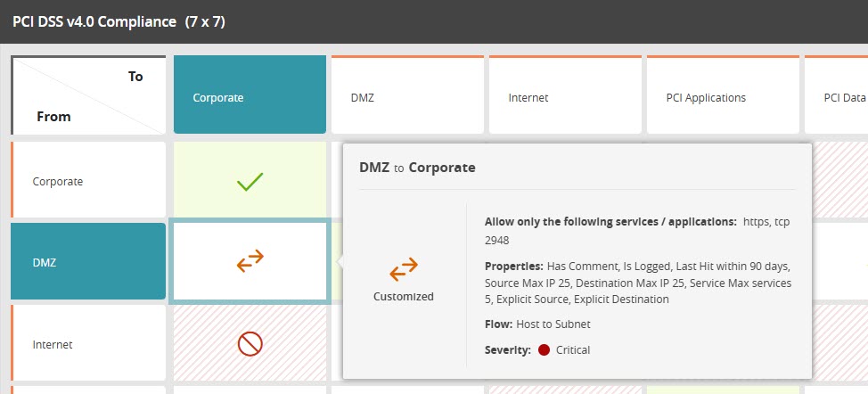
Task: Click the red blocked icon in the Internet row
Action: point(250,344)
